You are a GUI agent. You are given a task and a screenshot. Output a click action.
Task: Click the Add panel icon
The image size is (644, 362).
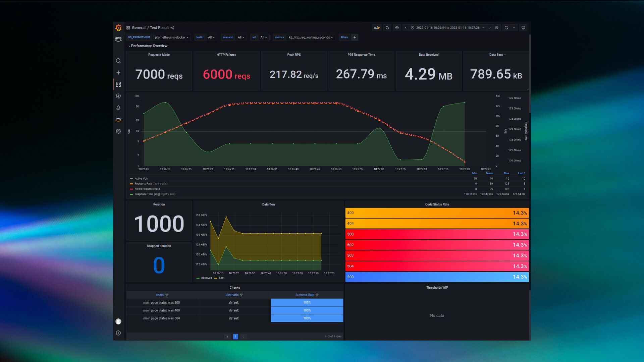(x=377, y=28)
